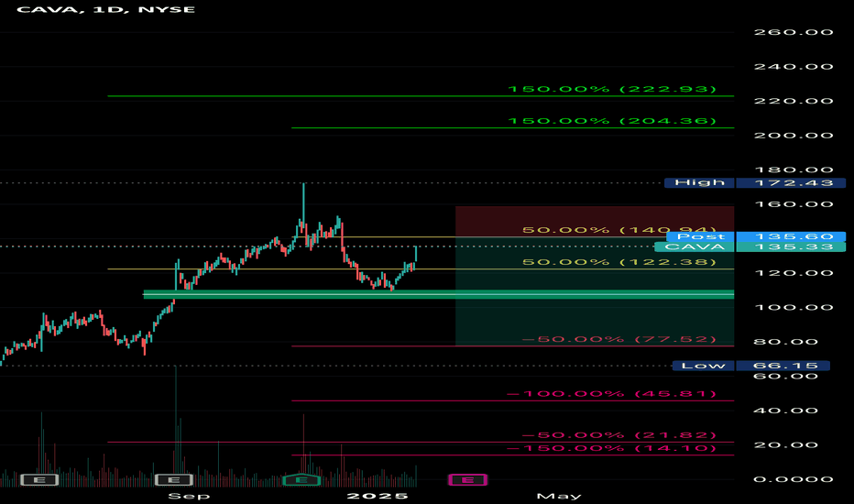The width and height of the screenshot is (854, 504).
Task: Click the 200.00 price axis label
Action: click(794, 135)
